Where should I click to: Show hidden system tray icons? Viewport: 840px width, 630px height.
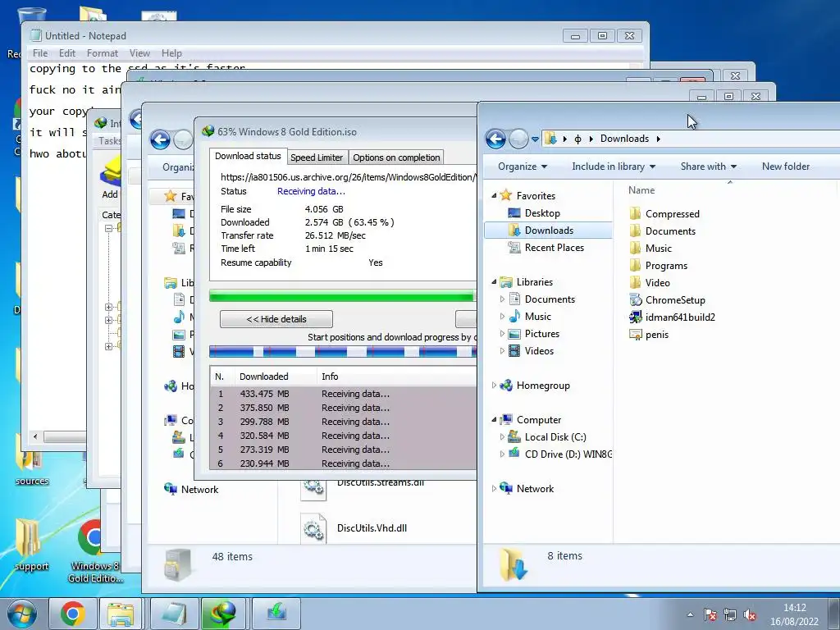click(x=690, y=614)
